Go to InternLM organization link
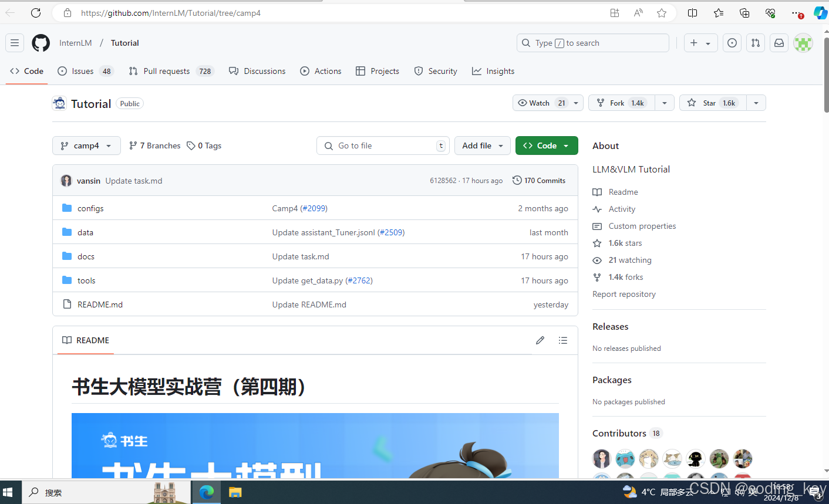This screenshot has width=829, height=504. 76,43
